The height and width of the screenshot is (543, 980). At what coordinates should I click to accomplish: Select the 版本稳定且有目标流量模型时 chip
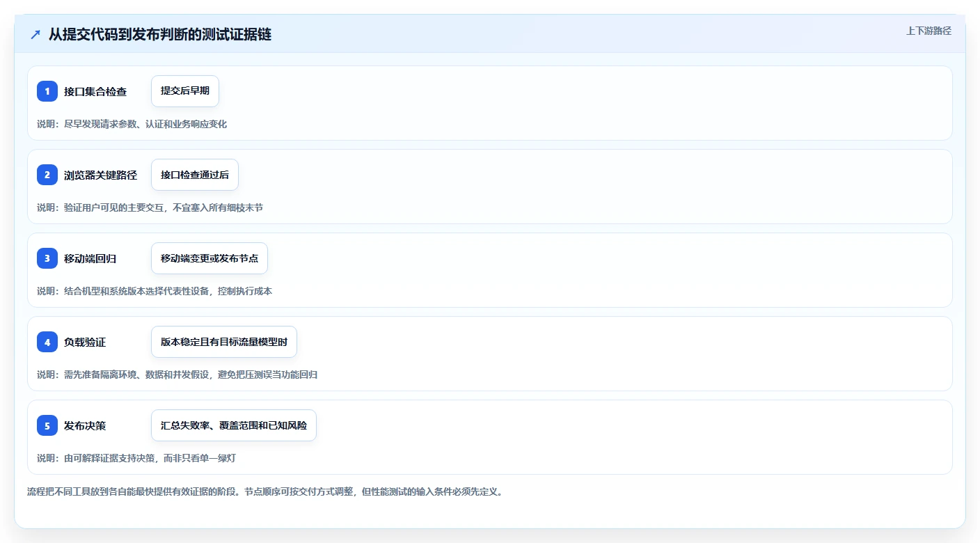[x=224, y=342]
